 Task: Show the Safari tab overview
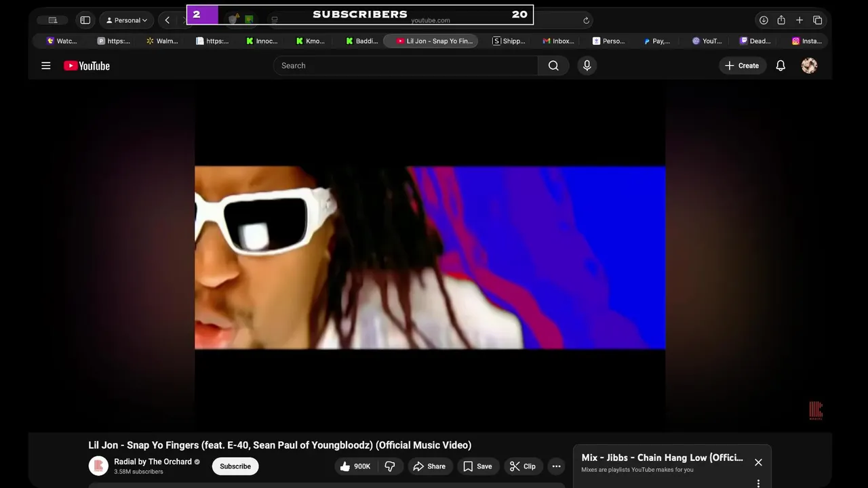click(818, 20)
